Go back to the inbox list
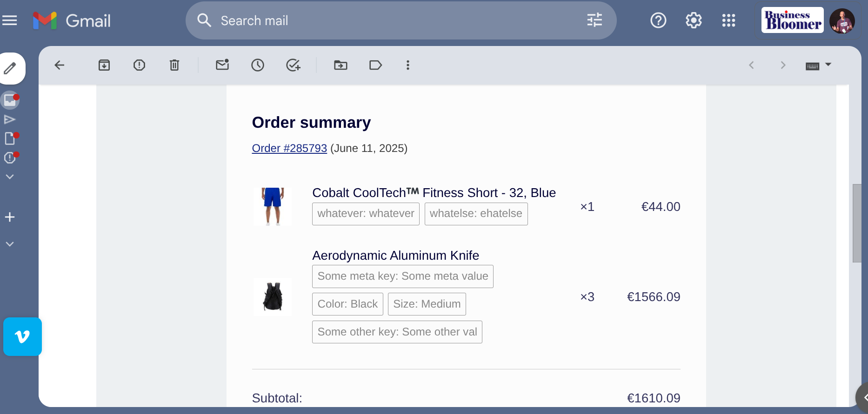Image resolution: width=868 pixels, height=414 pixels. (x=60, y=65)
